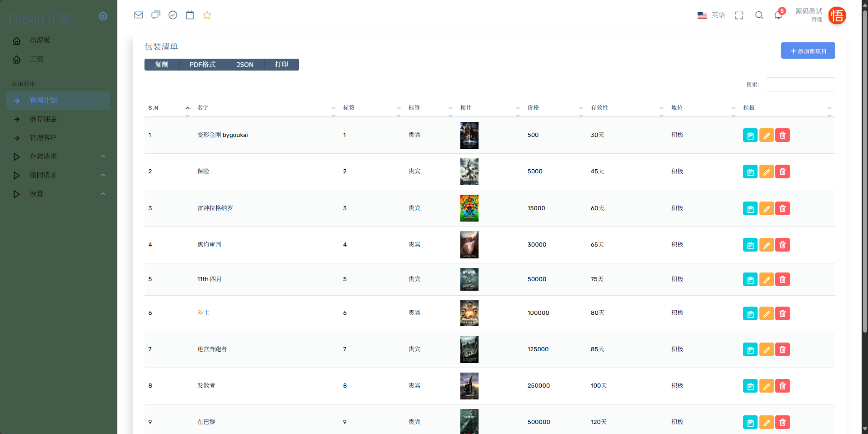The height and width of the screenshot is (434, 868).
Task: Open the mail envelope icon in top bar
Action: click(x=139, y=15)
